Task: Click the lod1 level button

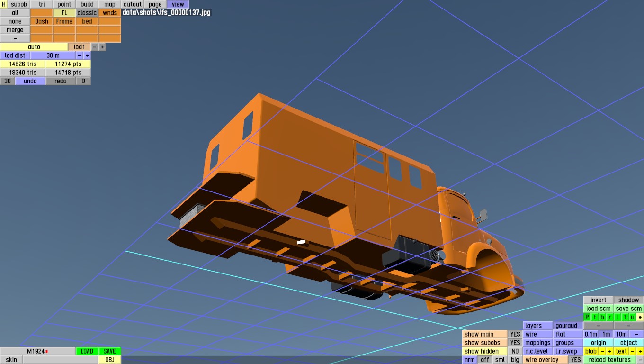Action: (x=80, y=47)
